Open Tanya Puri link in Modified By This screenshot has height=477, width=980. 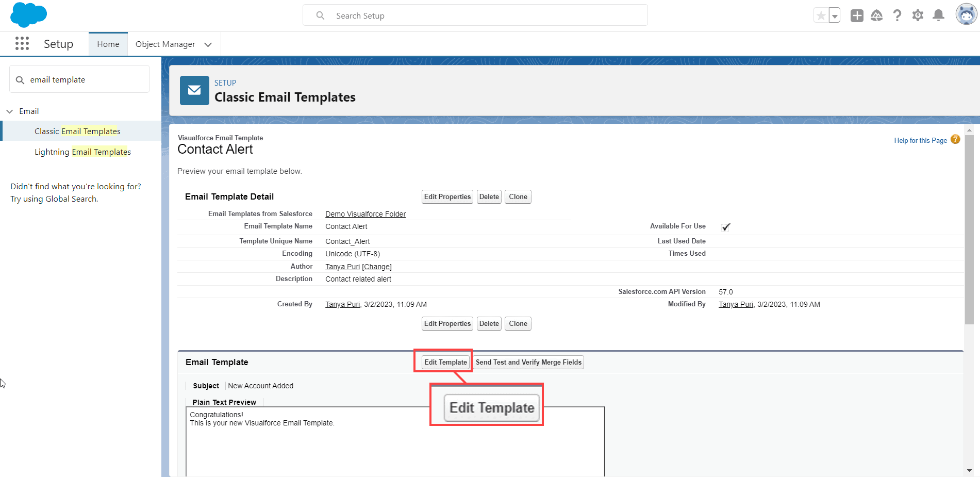[736, 304]
